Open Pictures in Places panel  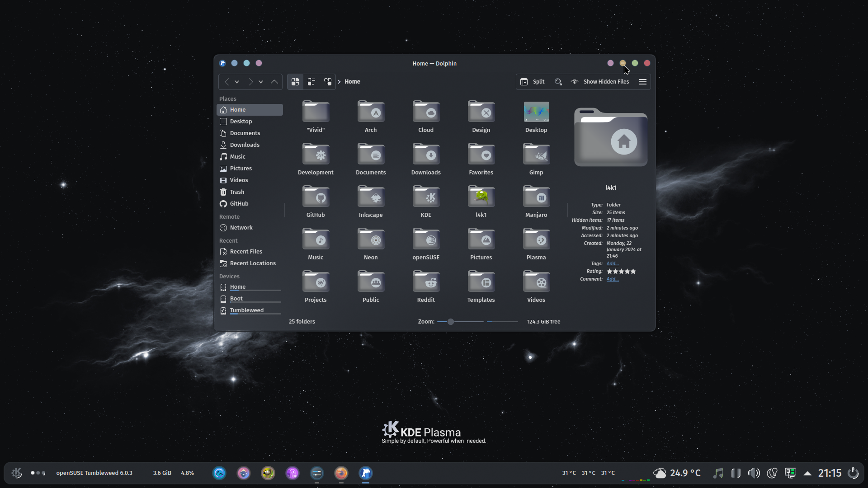pyautogui.click(x=250, y=169)
